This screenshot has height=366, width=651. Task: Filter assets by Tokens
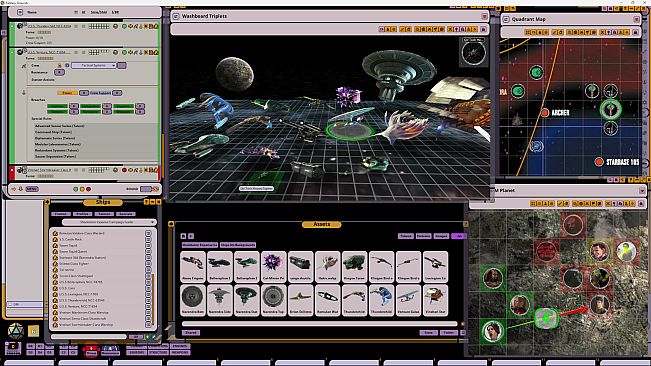[x=406, y=236]
